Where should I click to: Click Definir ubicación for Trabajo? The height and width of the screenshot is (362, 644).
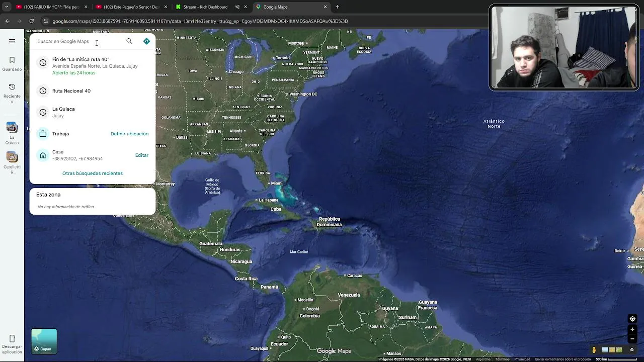[x=129, y=134]
